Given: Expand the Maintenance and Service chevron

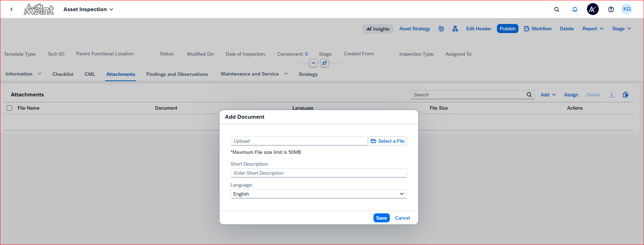Looking at the screenshot, I should click(x=286, y=74).
